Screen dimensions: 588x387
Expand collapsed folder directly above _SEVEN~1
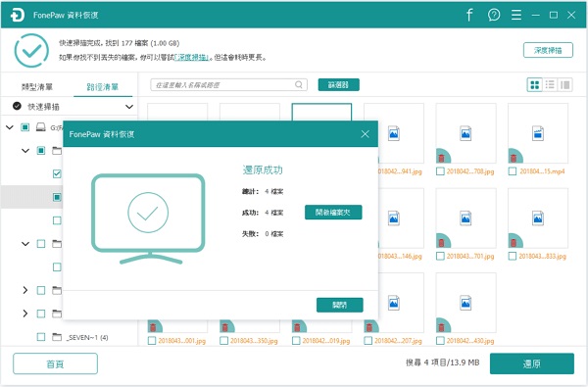pyautogui.click(x=25, y=314)
